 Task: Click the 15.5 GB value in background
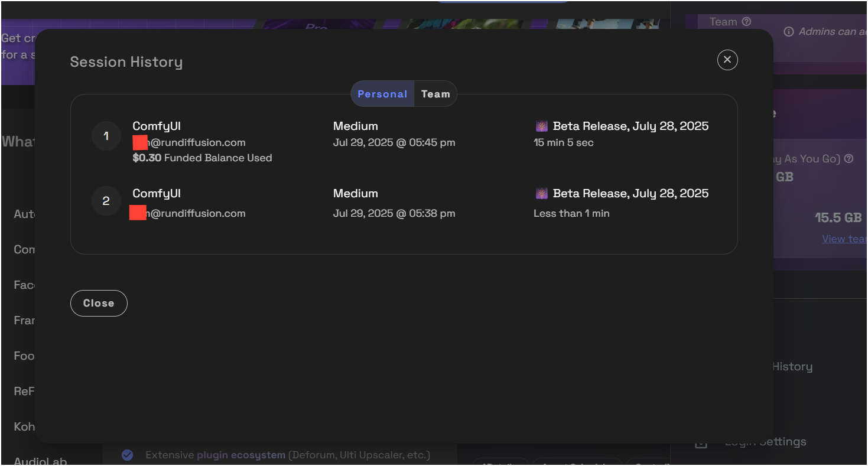pyautogui.click(x=838, y=217)
